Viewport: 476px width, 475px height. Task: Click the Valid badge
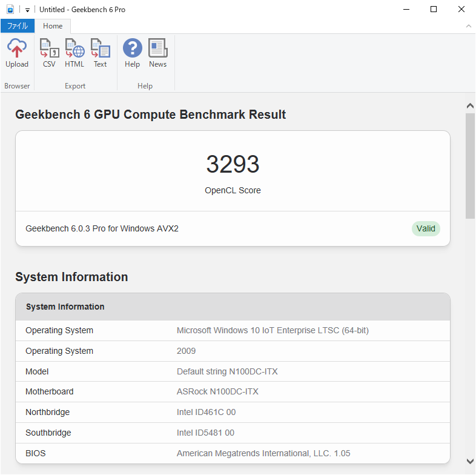(x=426, y=228)
